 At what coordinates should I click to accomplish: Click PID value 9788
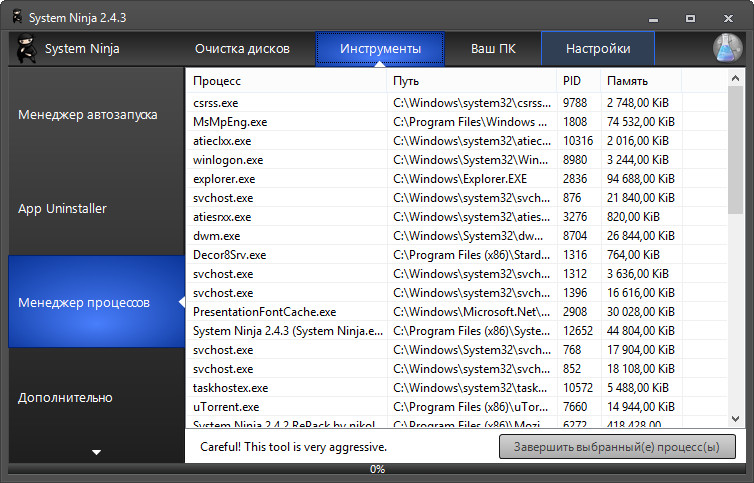[576, 103]
